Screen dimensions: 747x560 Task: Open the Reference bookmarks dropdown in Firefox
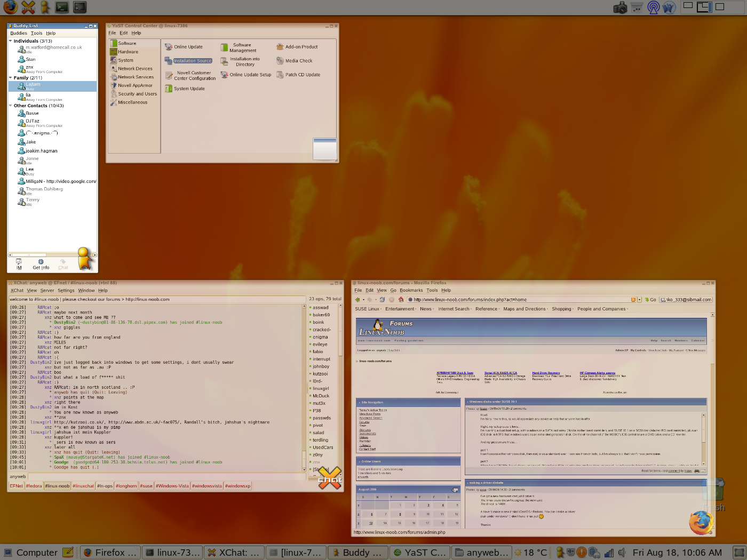(x=488, y=309)
